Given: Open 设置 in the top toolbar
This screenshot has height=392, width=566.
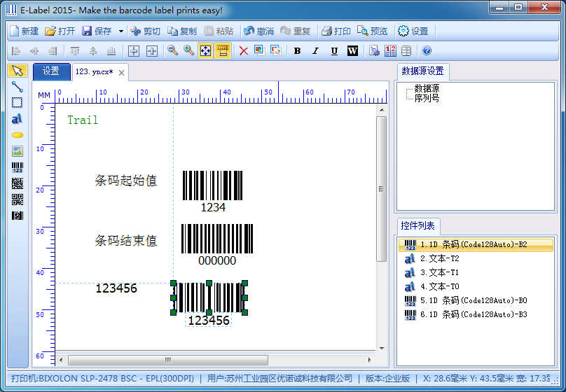Looking at the screenshot, I should [413, 31].
